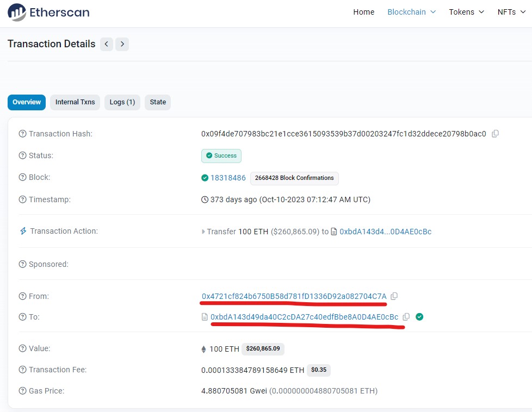Copy the transaction hash
This screenshot has width=532, height=412.
(495, 134)
